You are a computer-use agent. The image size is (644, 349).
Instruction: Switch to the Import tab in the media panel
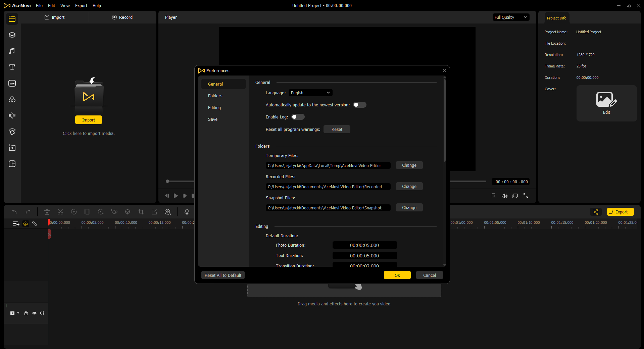(x=55, y=17)
